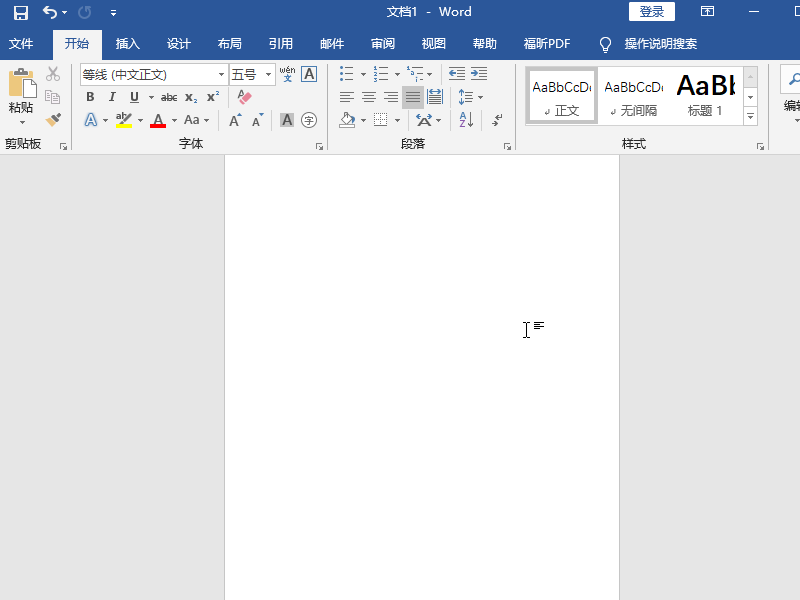800x600 pixels.
Task: Open the font size dropdown 五号
Action: tap(268, 74)
